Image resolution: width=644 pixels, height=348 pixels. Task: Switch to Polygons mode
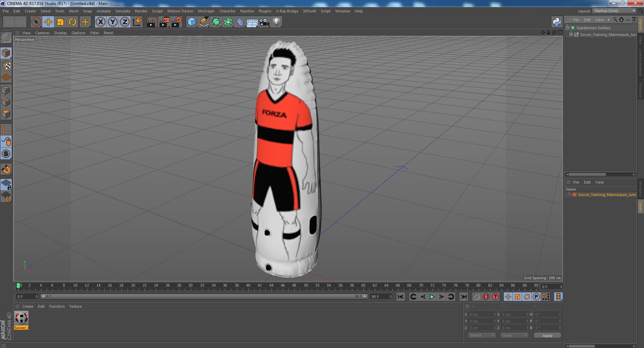[6, 114]
